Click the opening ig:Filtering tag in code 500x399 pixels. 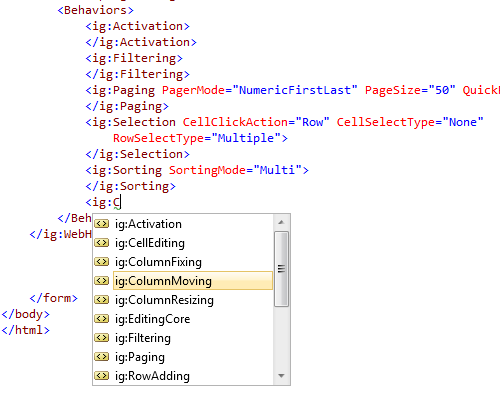point(134,58)
